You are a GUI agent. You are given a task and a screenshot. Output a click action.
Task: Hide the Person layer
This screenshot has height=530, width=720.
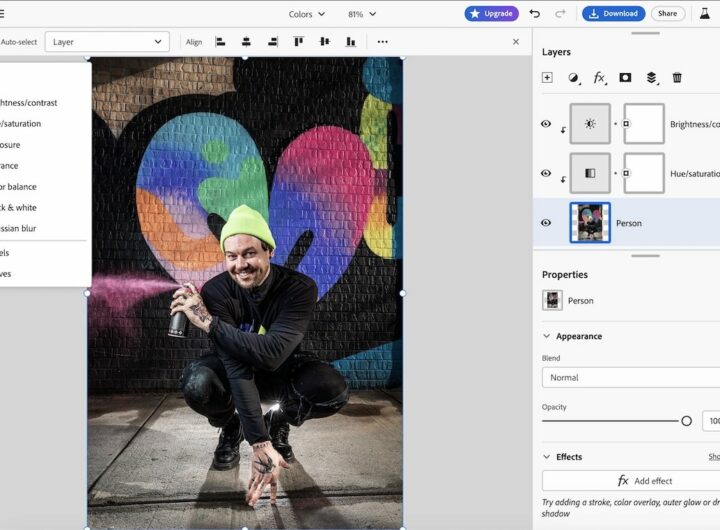546,223
